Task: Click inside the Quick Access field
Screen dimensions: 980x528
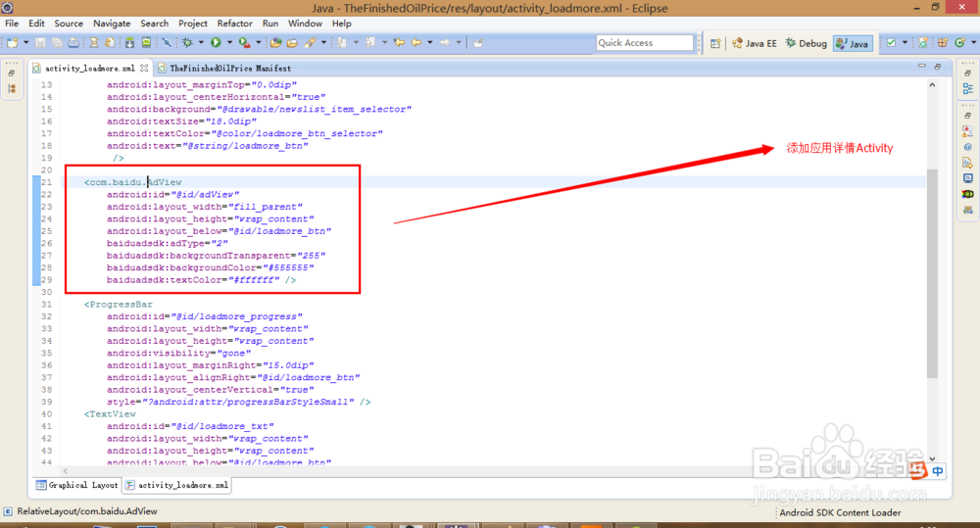Action: (x=645, y=42)
